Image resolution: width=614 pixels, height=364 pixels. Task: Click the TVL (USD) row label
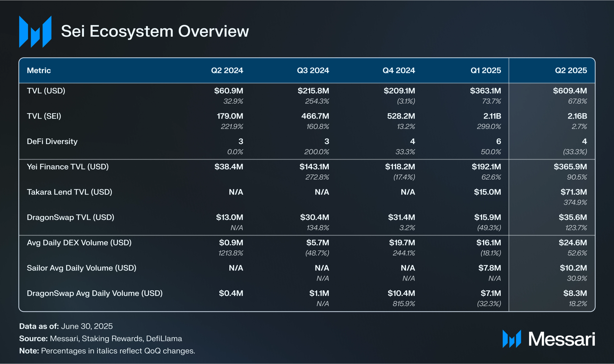(46, 91)
